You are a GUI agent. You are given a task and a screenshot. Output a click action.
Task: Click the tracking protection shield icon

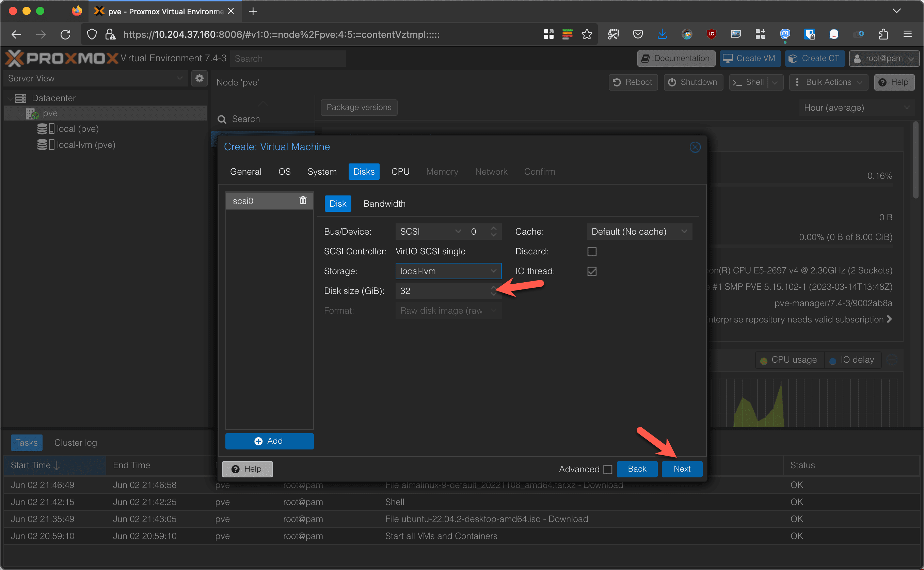point(92,34)
